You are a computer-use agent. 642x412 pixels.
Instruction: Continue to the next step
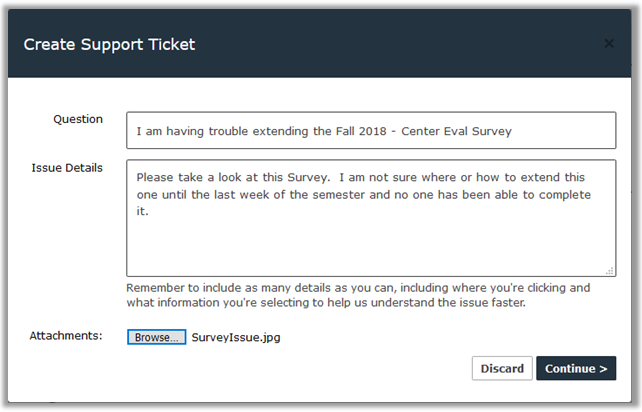[x=576, y=368]
